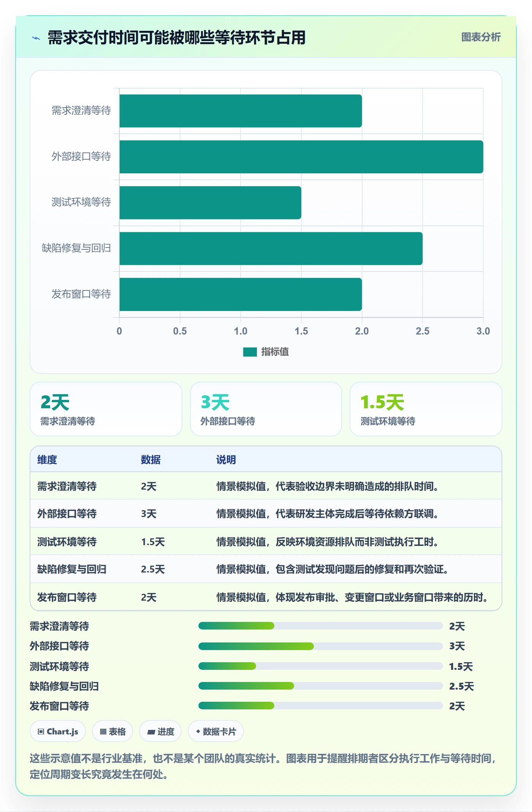This screenshot has height=812, width=532.
Task: Select the 外部接口等待 table row cell
Action: [x=67, y=514]
